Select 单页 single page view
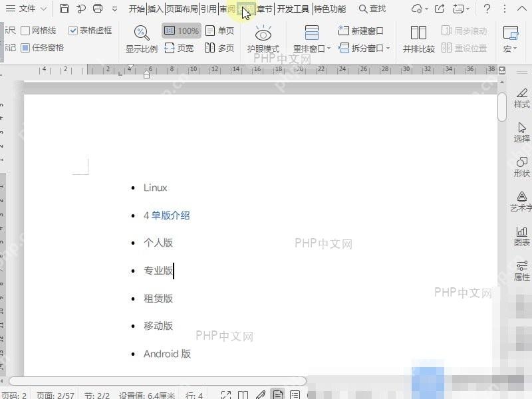The image size is (532, 399). coord(219,31)
